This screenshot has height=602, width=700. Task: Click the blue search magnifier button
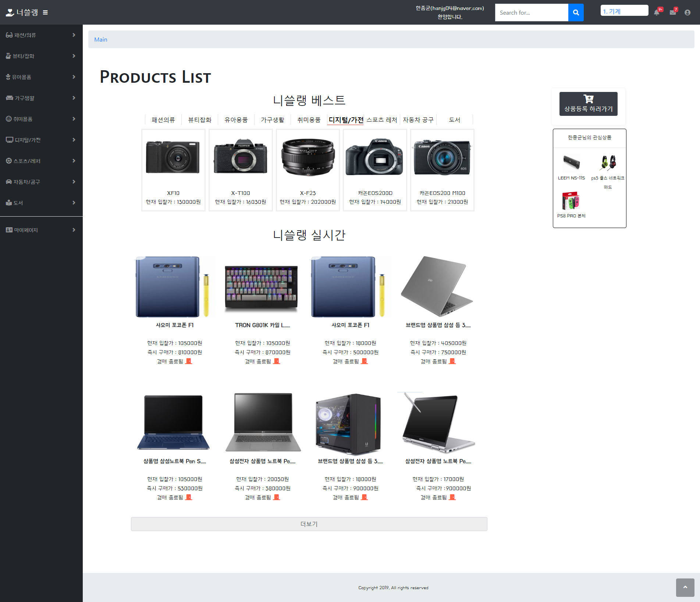click(576, 13)
